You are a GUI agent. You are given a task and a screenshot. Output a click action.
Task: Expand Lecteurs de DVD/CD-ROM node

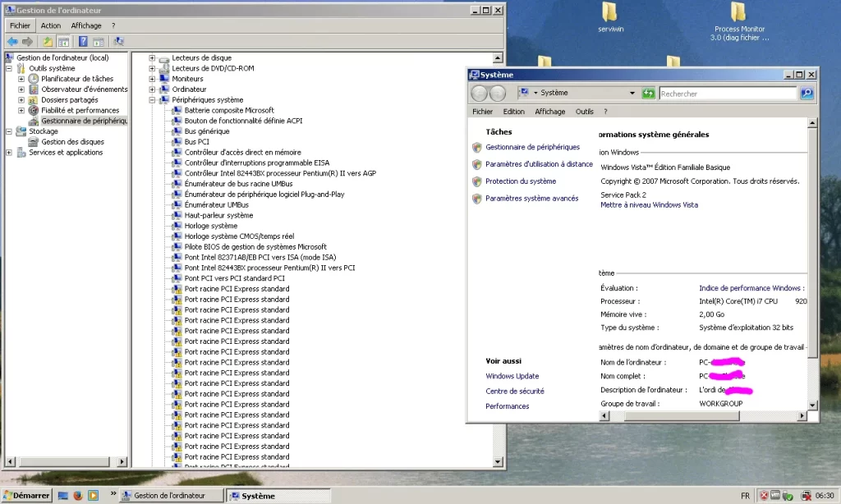[152, 68]
